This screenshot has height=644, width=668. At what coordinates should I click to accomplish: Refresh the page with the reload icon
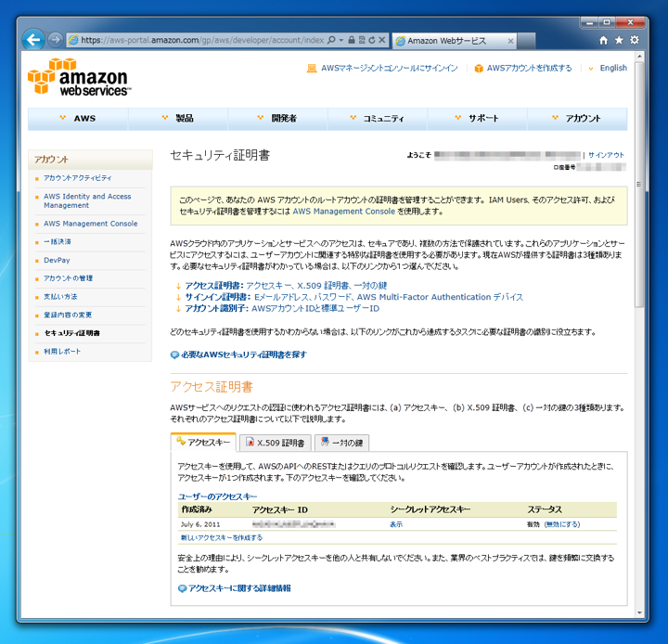point(372,40)
